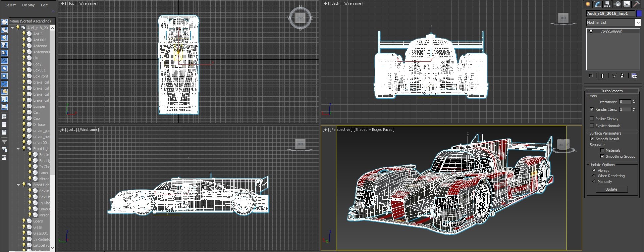Open the Modify command panel tab
Screen dimensions: 644x252
598,4
